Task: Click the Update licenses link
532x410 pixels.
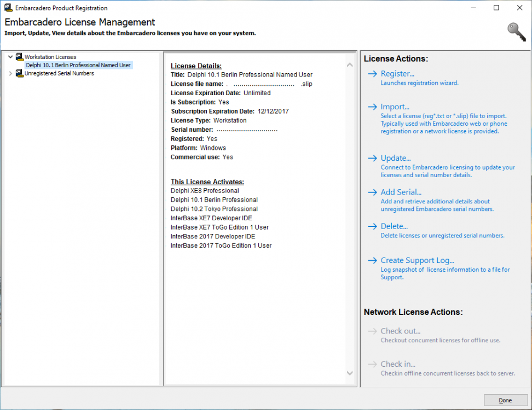Action: tap(396, 158)
